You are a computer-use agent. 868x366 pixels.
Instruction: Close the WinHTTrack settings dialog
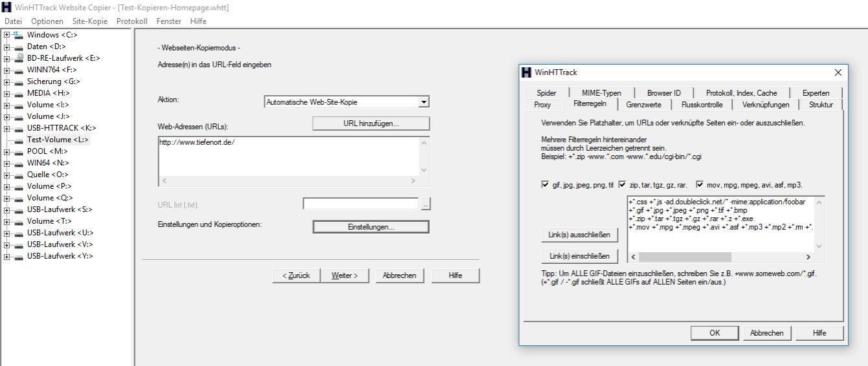click(x=838, y=72)
